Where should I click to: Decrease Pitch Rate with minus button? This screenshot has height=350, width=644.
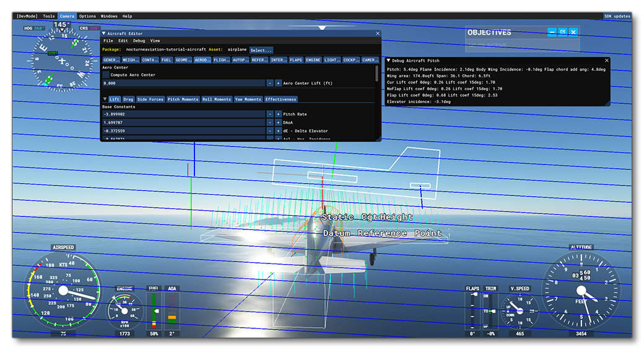click(x=270, y=114)
